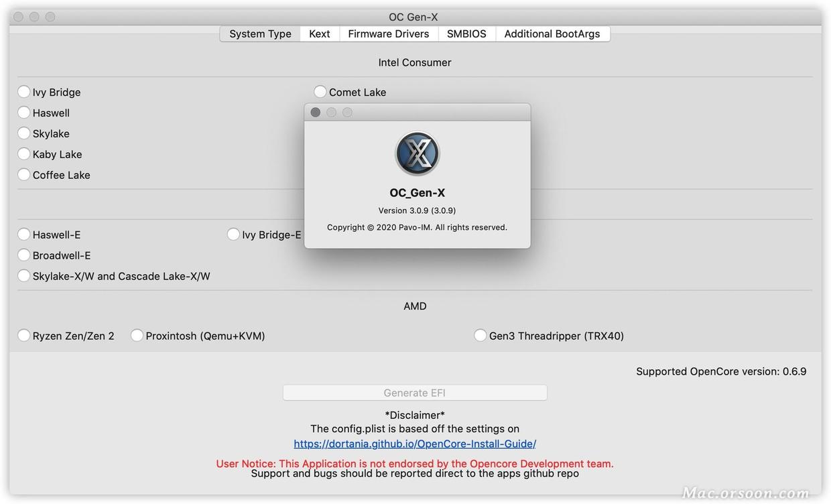Click the OC_Gen-X name in About dialog
Screen dimensions: 831x504
click(x=418, y=193)
